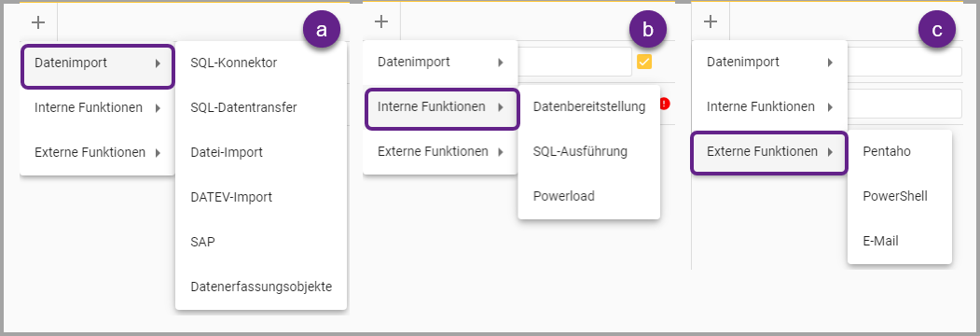
Task: Expand the highlighted Datenimport submenu arrow
Action: click(x=159, y=63)
